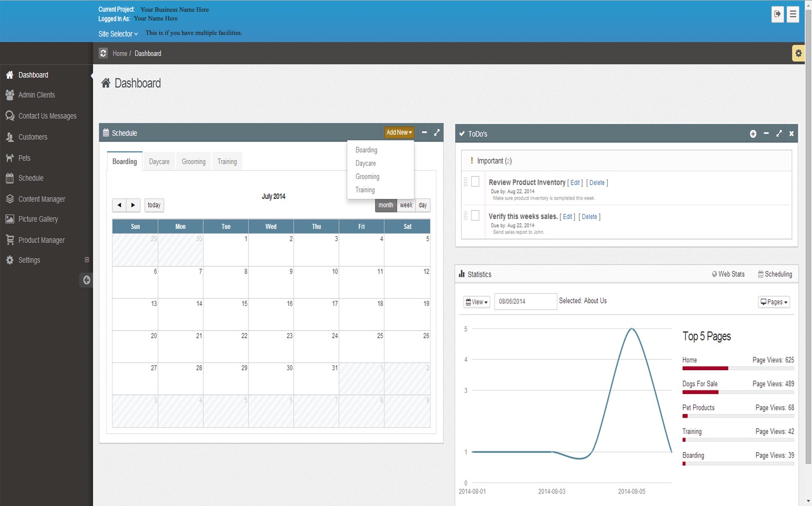Click the Home page views progress bar
The width and height of the screenshot is (812, 506).
[738, 368]
